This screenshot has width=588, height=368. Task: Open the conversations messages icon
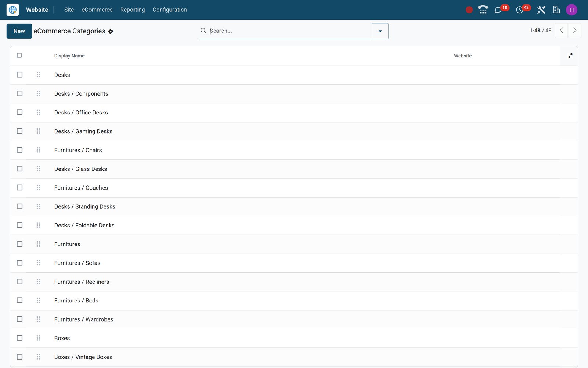(x=498, y=10)
